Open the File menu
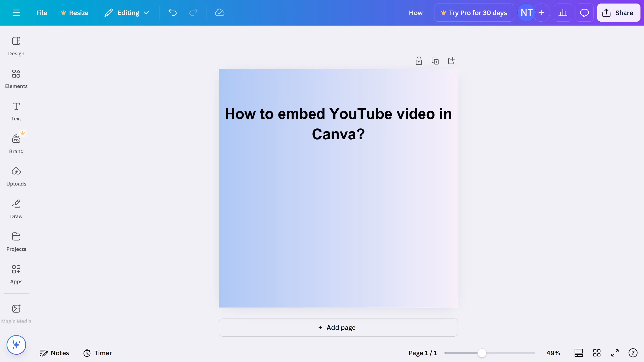Viewport: 644px width, 362px height. 42,13
